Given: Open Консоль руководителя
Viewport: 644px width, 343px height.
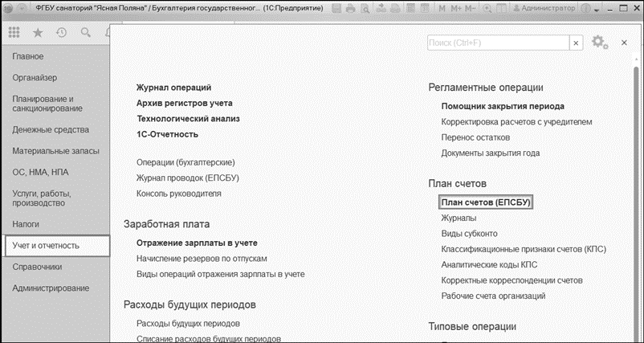Looking at the screenshot, I should pos(178,194).
